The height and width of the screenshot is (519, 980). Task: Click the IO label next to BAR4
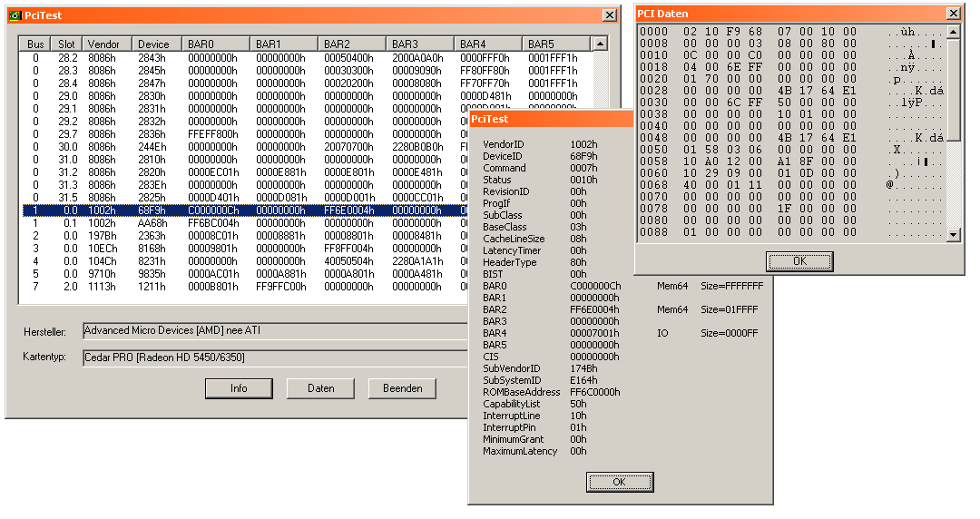[662, 333]
